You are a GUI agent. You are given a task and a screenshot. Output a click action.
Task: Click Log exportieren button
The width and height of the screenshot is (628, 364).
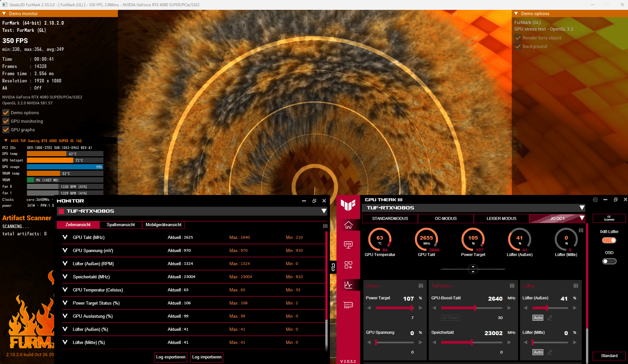tap(171, 357)
